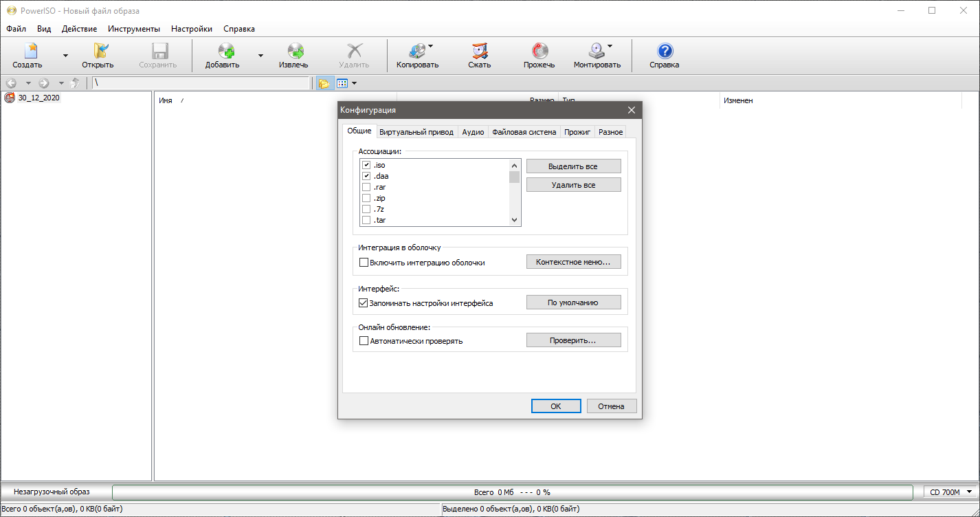Uncheck the .iso association checkbox
Viewport: 980px width, 517px height.
[x=366, y=165]
